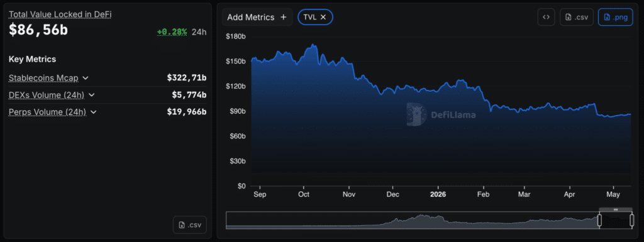Click the $322,71b stablecoins value
The height and width of the screenshot is (242, 644).
(x=186, y=77)
